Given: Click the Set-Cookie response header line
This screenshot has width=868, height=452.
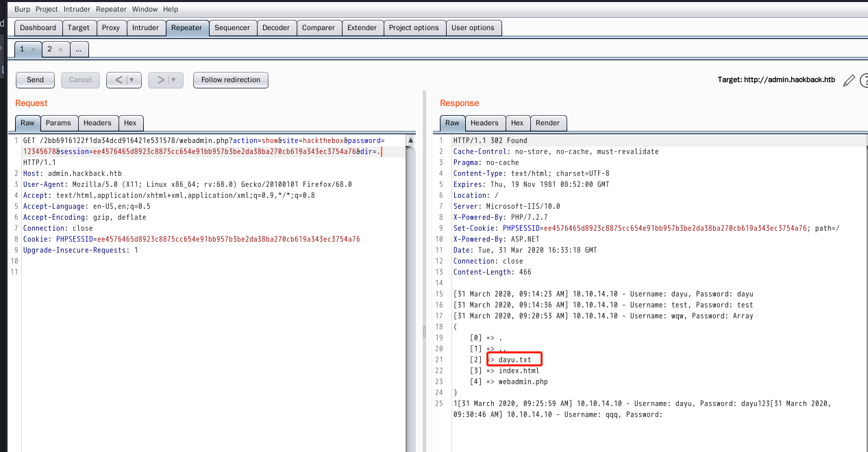Looking at the screenshot, I should tap(646, 228).
